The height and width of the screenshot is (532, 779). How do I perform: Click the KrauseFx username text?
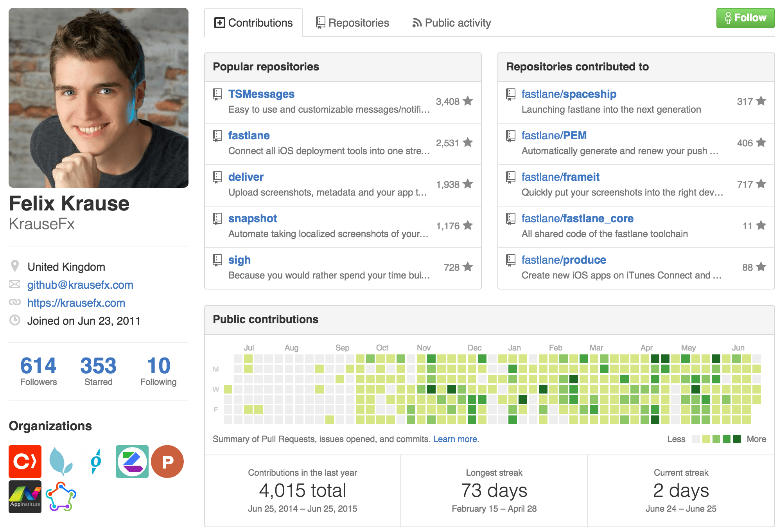(42, 224)
